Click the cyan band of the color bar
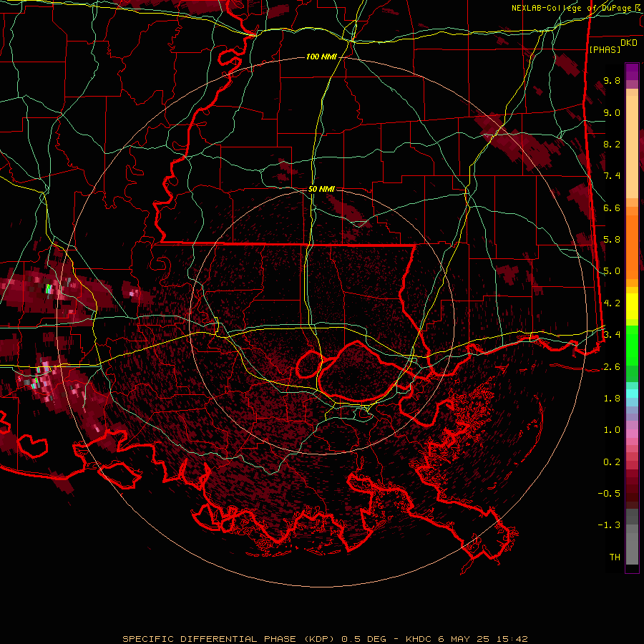This screenshot has width=644, height=644. (632, 394)
